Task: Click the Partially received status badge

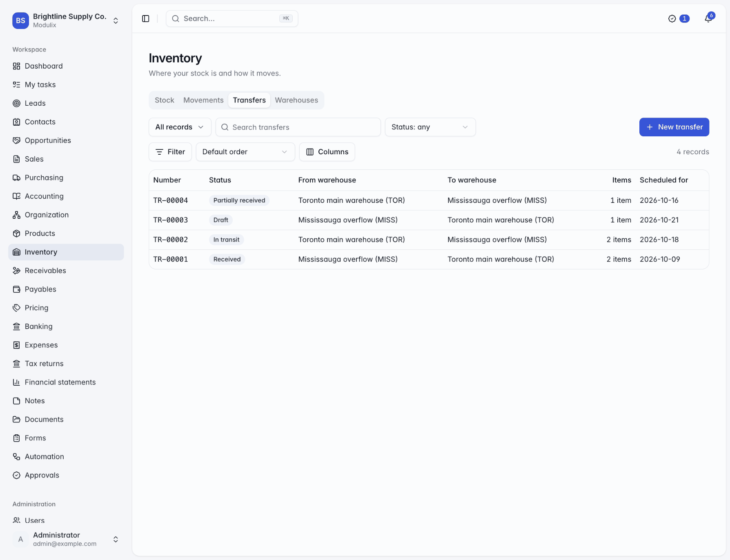Action: 239,200
